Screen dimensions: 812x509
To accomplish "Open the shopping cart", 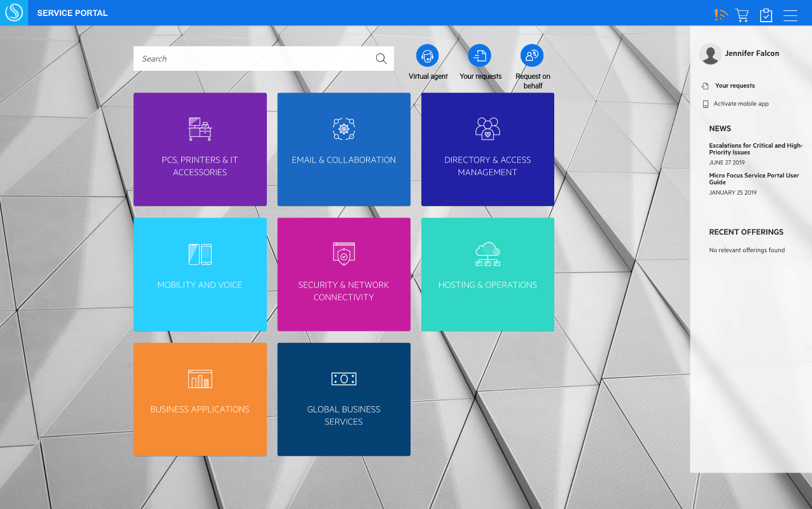I will 742,14.
